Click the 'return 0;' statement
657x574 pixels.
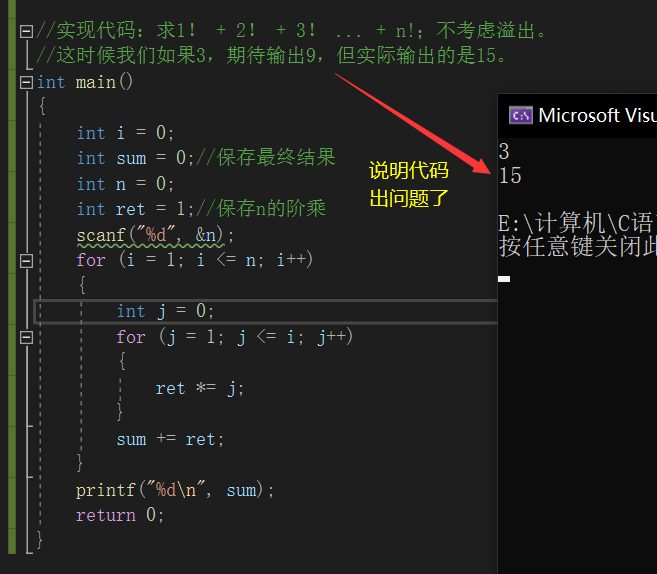pos(120,515)
